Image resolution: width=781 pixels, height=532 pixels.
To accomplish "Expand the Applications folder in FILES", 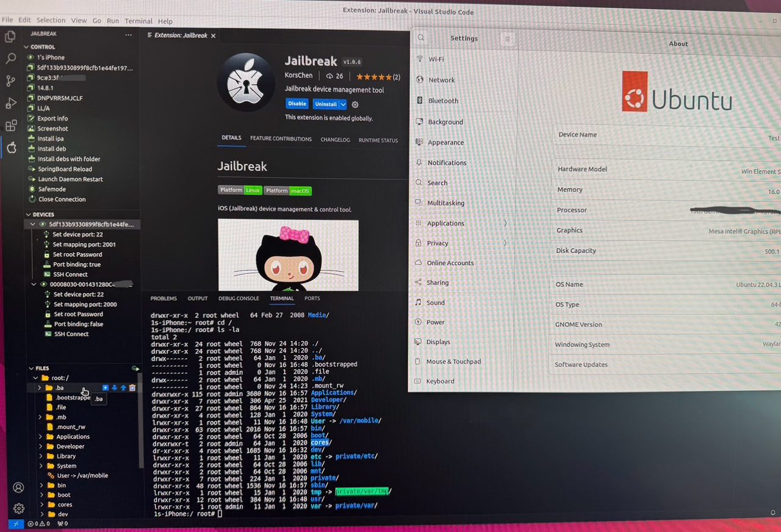I will [x=41, y=437].
